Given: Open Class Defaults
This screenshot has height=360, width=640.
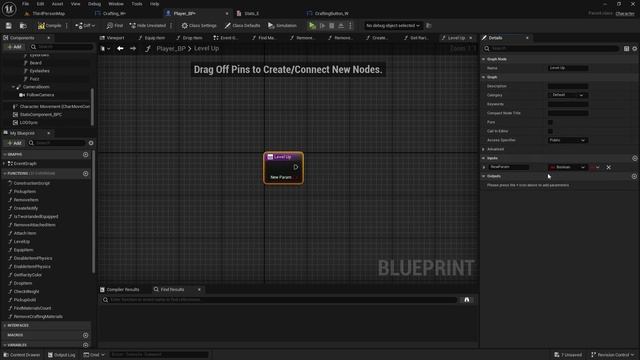Looking at the screenshot, I should point(242,26).
